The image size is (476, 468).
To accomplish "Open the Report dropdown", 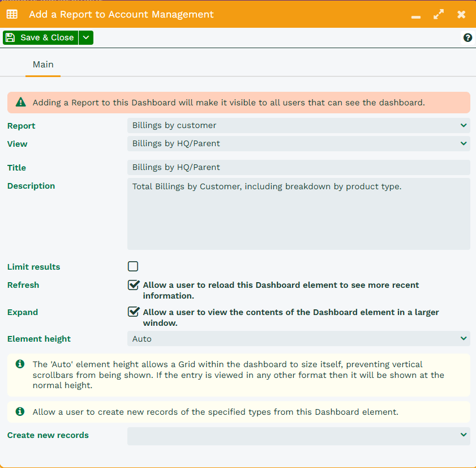I will [298, 125].
